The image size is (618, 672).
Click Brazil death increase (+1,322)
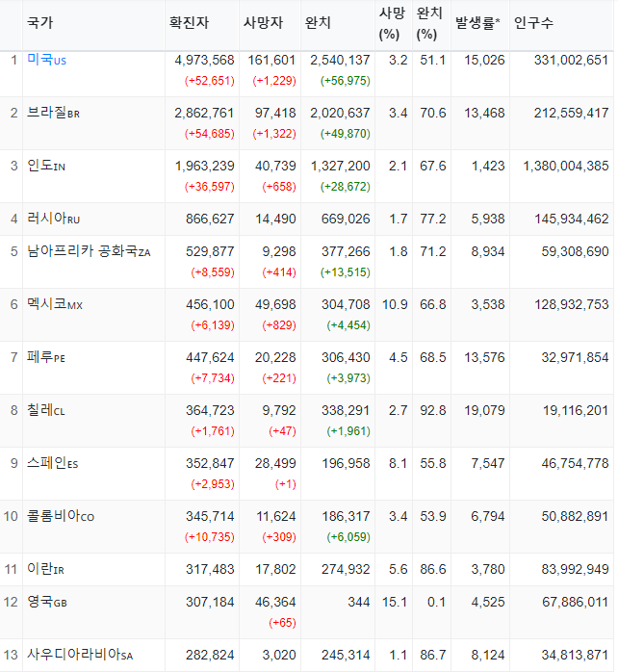click(x=274, y=134)
